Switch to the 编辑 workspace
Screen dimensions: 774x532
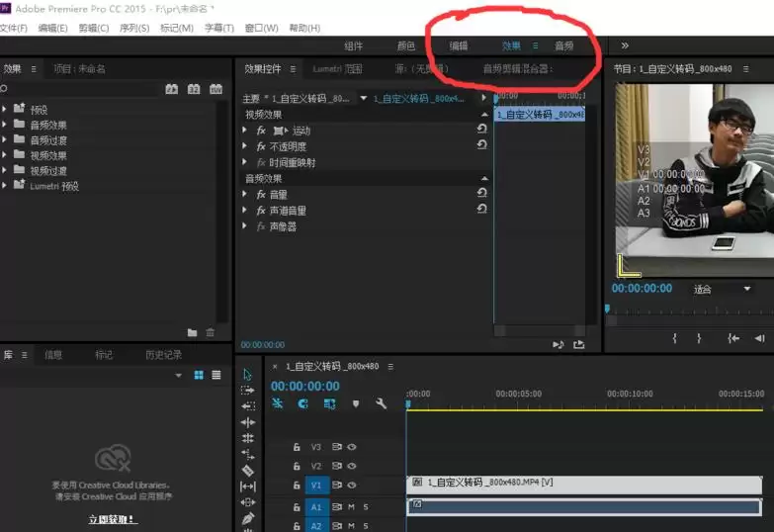click(x=459, y=45)
